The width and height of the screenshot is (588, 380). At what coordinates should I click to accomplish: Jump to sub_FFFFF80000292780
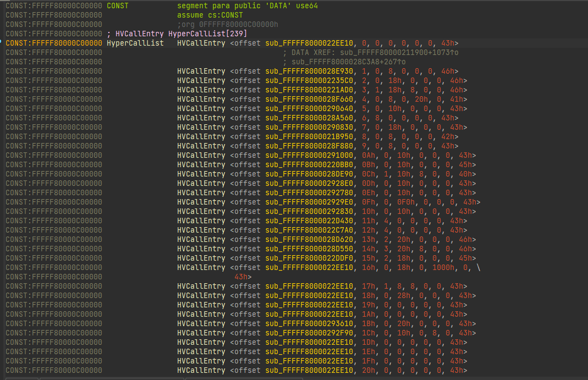309,192
